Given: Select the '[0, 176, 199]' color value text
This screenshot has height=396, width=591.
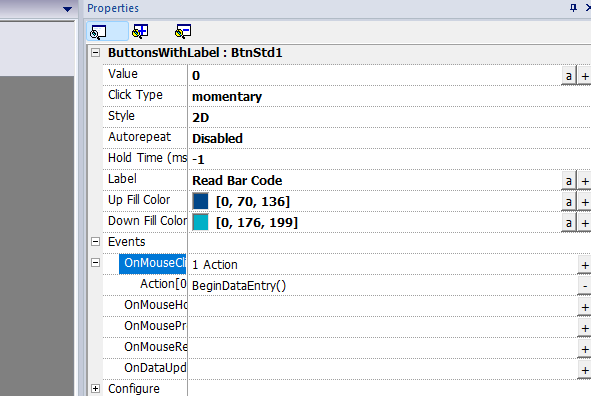Looking at the screenshot, I should point(257,223).
